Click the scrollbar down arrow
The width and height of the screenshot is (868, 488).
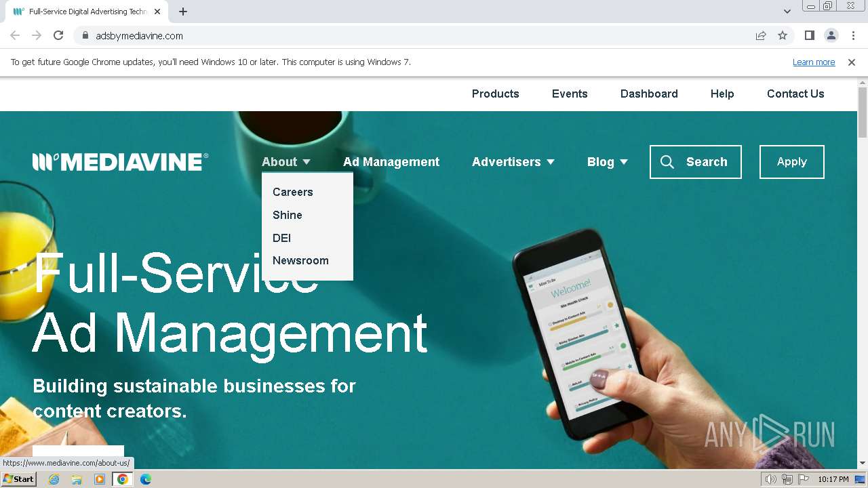[863, 463]
